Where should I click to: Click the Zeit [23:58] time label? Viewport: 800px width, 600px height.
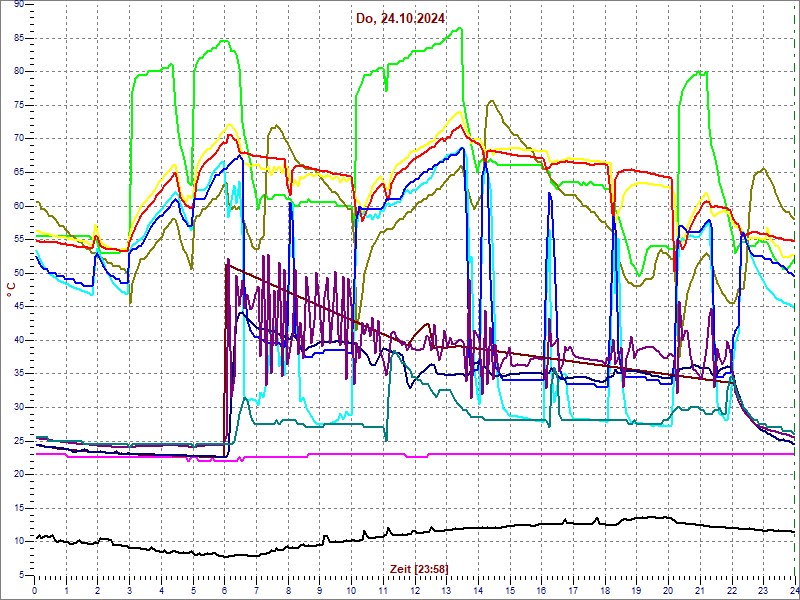pyautogui.click(x=419, y=568)
